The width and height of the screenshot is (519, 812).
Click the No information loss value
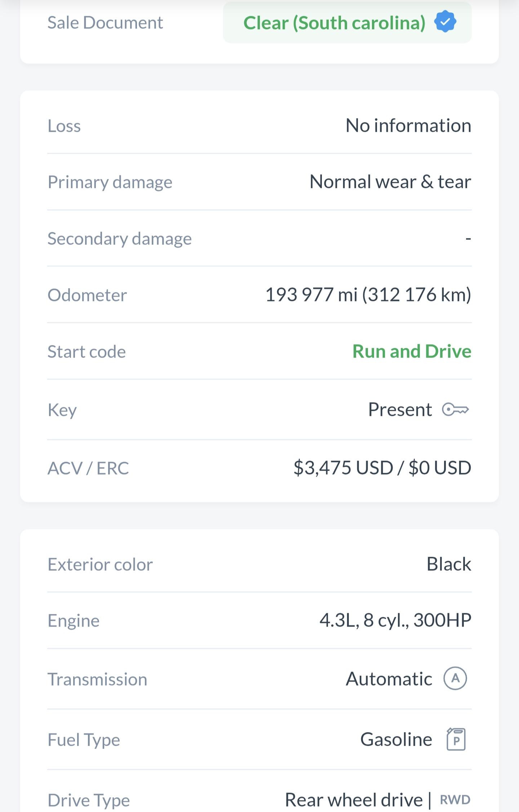[408, 126]
